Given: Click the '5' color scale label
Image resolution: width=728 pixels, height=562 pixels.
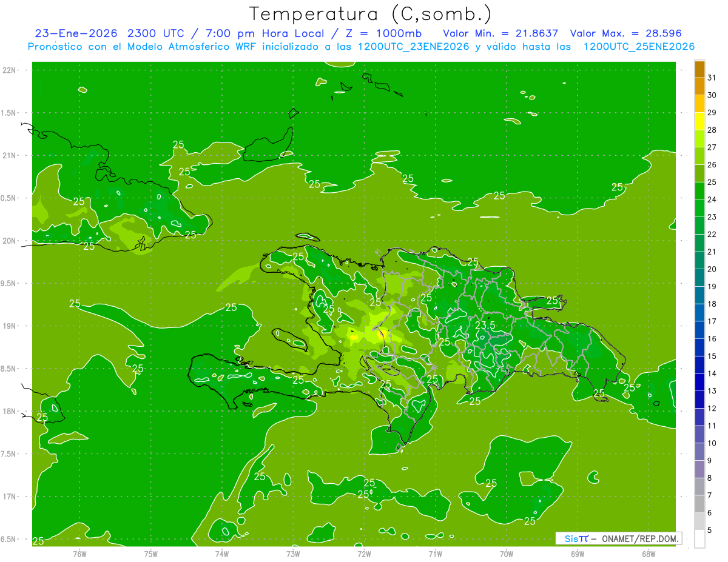Looking at the screenshot, I should tap(710, 530).
